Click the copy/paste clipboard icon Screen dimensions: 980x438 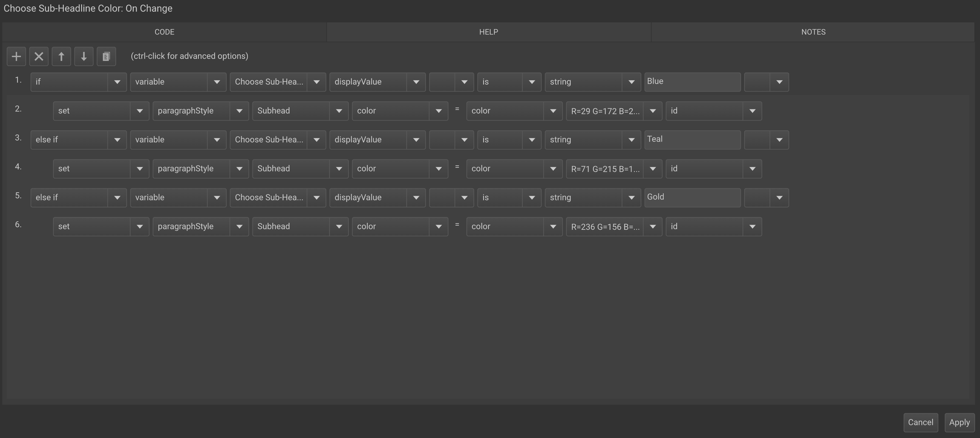tap(106, 57)
